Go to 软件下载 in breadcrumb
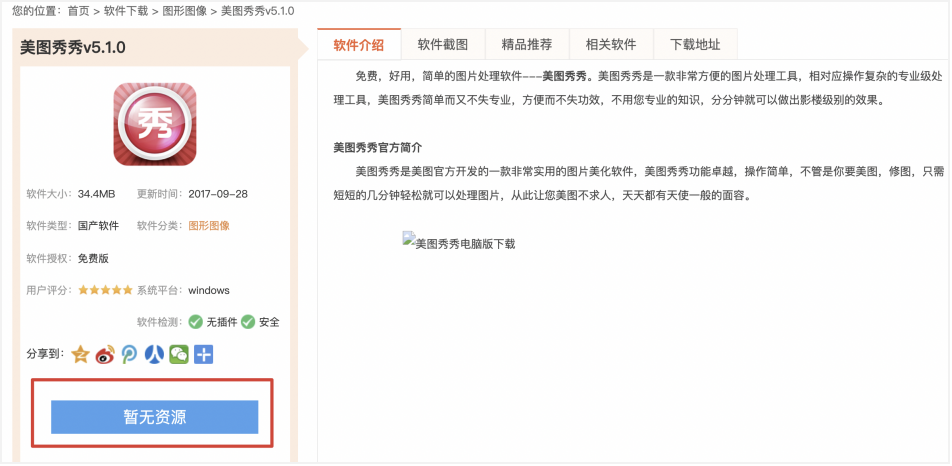 [x=124, y=10]
